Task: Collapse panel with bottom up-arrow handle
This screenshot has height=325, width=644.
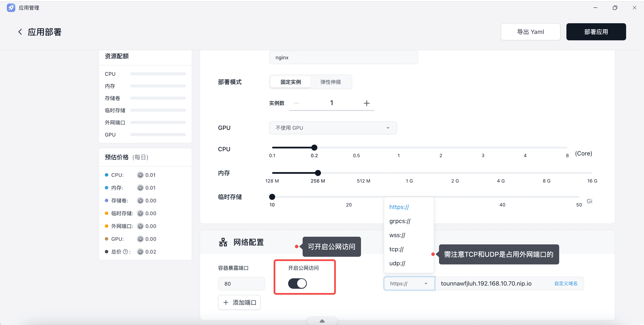Action: 322,321
